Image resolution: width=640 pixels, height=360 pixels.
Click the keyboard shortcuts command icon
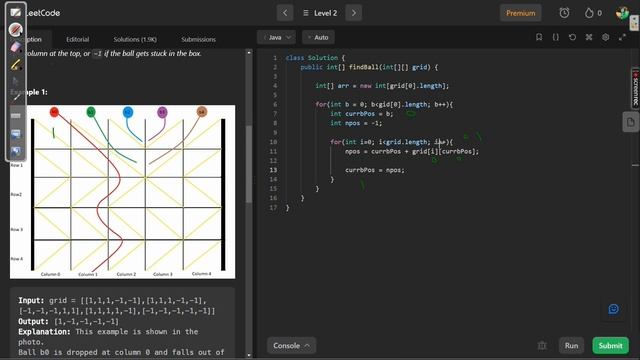(589, 37)
